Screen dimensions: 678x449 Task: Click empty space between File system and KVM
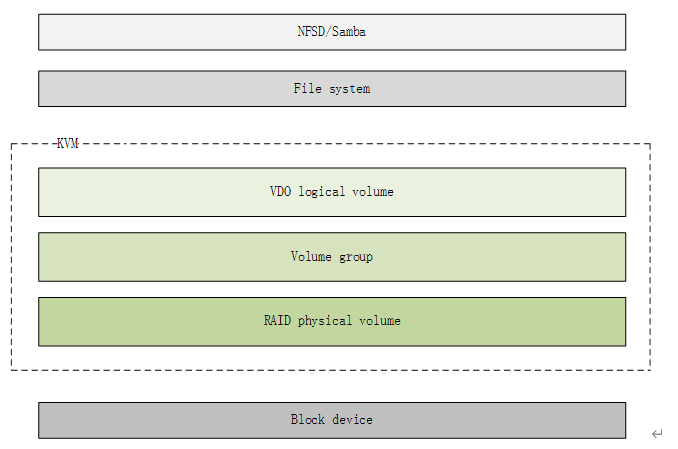[332, 125]
